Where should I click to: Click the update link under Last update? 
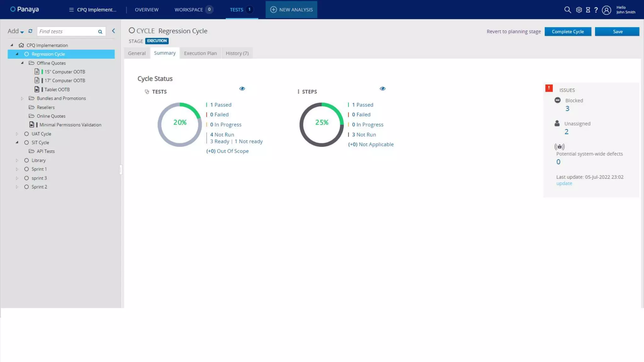(x=564, y=184)
